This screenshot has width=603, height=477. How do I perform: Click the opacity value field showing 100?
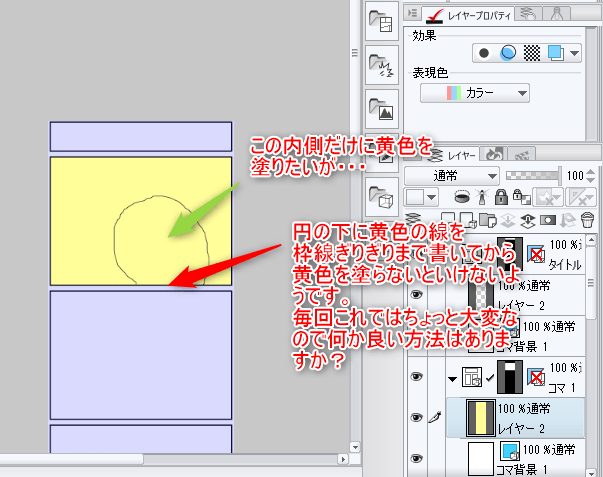click(x=575, y=176)
